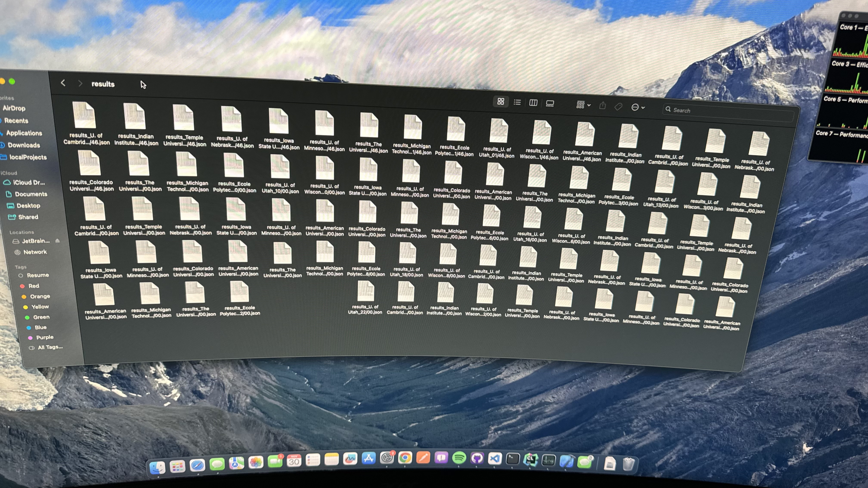The width and height of the screenshot is (868, 488).
Task: Click the Edit Tags toolbar icon
Action: (x=618, y=107)
